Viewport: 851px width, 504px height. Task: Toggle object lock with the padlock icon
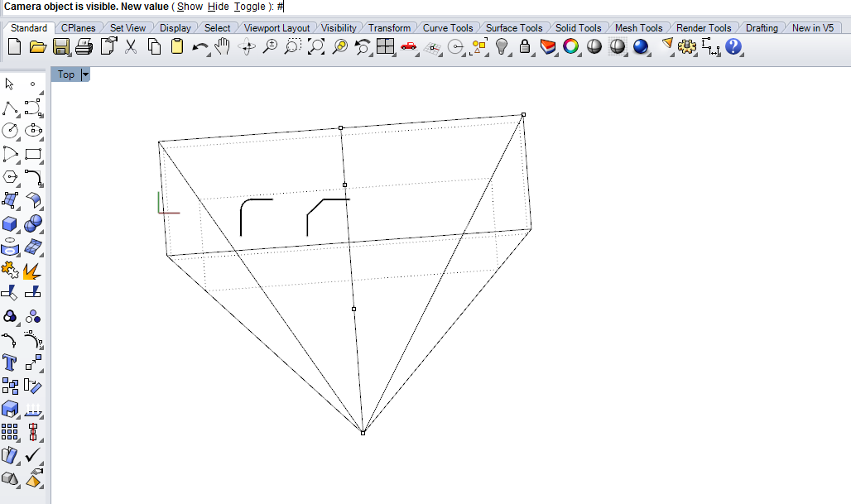tap(526, 47)
